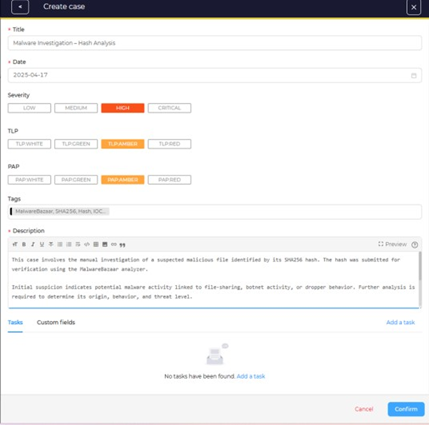Confirm the new case

click(x=406, y=409)
